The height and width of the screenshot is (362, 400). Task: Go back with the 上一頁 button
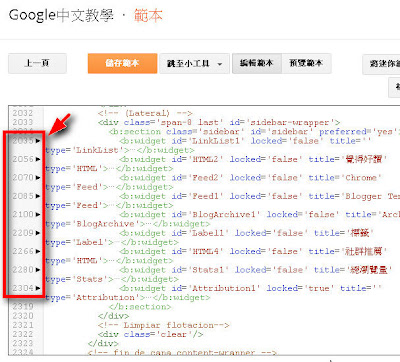coord(37,63)
